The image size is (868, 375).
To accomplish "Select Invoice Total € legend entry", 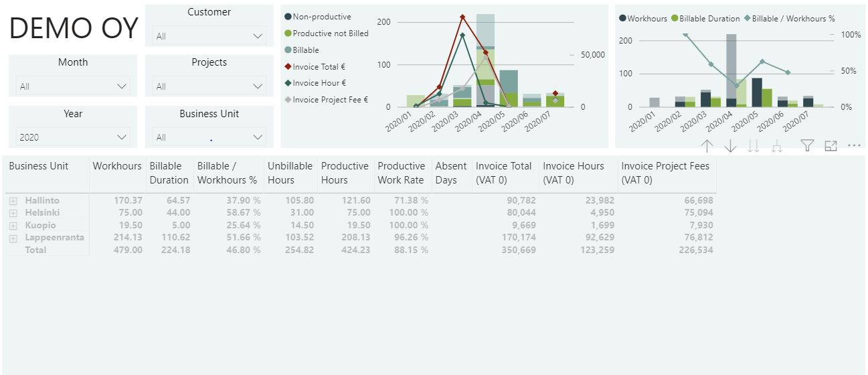I will point(319,67).
